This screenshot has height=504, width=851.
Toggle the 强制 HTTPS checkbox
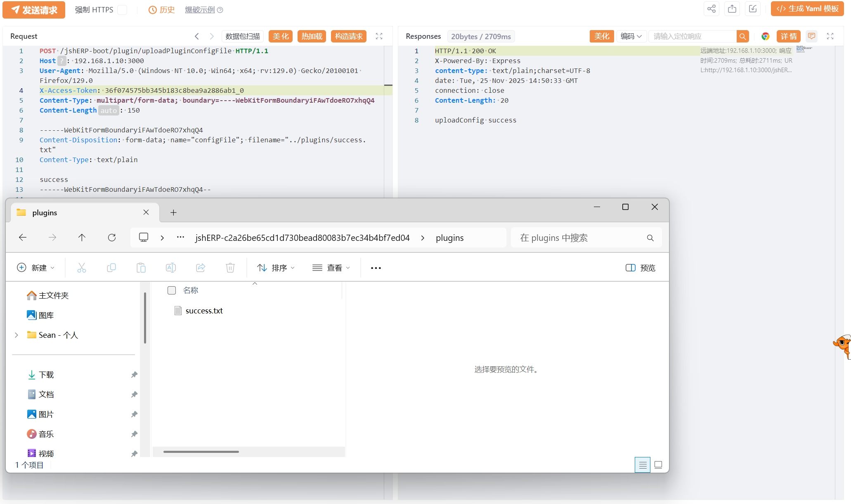click(122, 10)
